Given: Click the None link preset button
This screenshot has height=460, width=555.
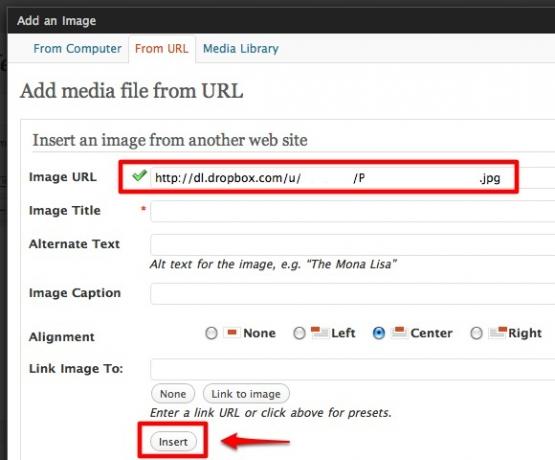Looking at the screenshot, I should click(x=173, y=393).
